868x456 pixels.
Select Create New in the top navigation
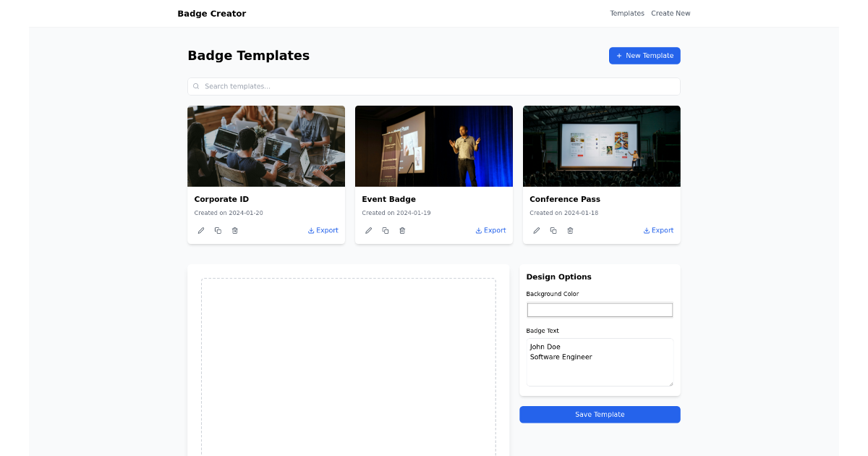[671, 13]
